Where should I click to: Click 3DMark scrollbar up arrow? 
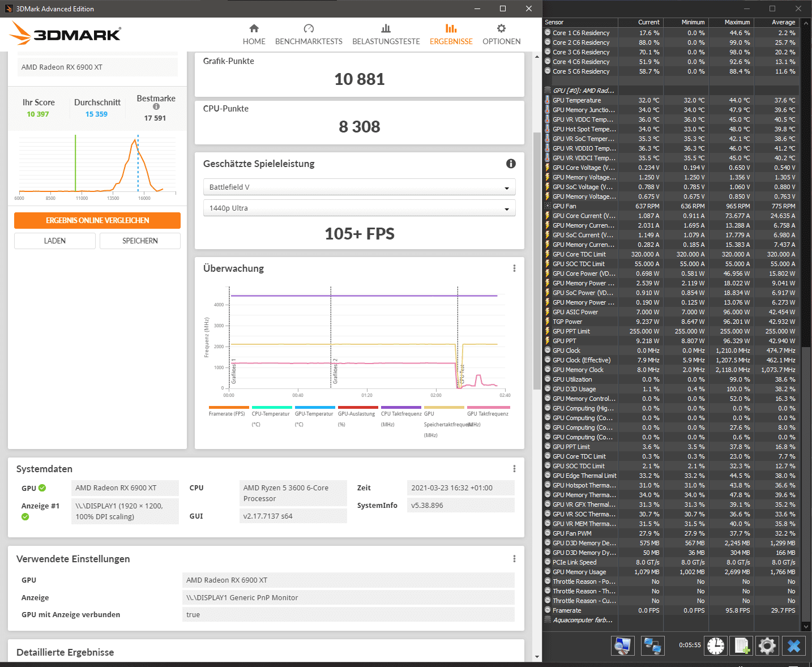click(x=537, y=57)
